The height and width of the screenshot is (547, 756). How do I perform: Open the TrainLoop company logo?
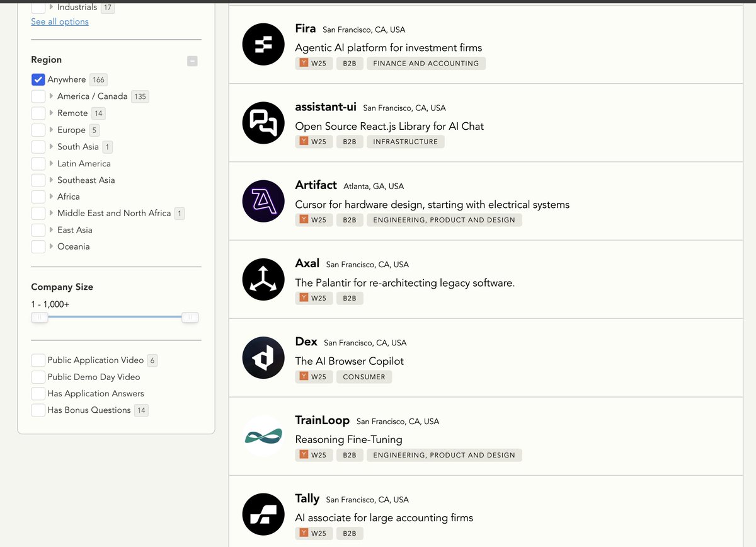click(x=263, y=436)
